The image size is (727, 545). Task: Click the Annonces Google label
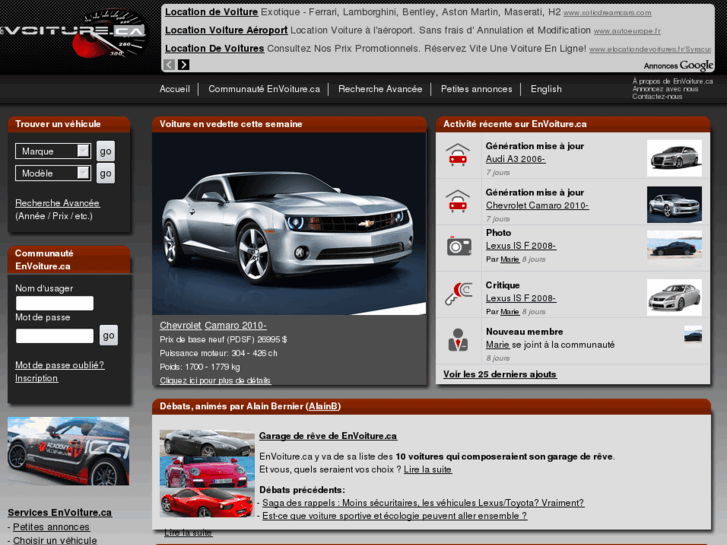click(679, 65)
